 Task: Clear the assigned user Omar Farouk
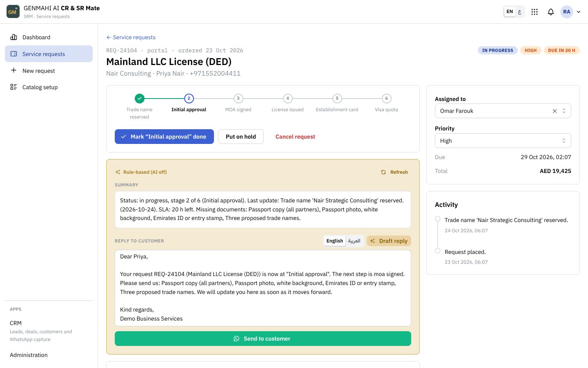[x=555, y=111]
